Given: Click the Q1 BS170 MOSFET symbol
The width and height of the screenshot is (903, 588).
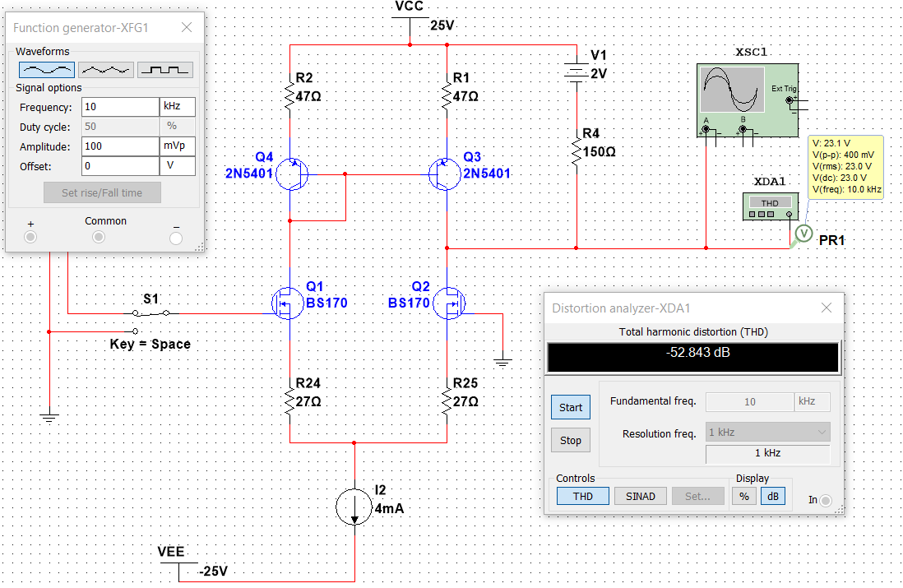Looking at the screenshot, I should (287, 303).
